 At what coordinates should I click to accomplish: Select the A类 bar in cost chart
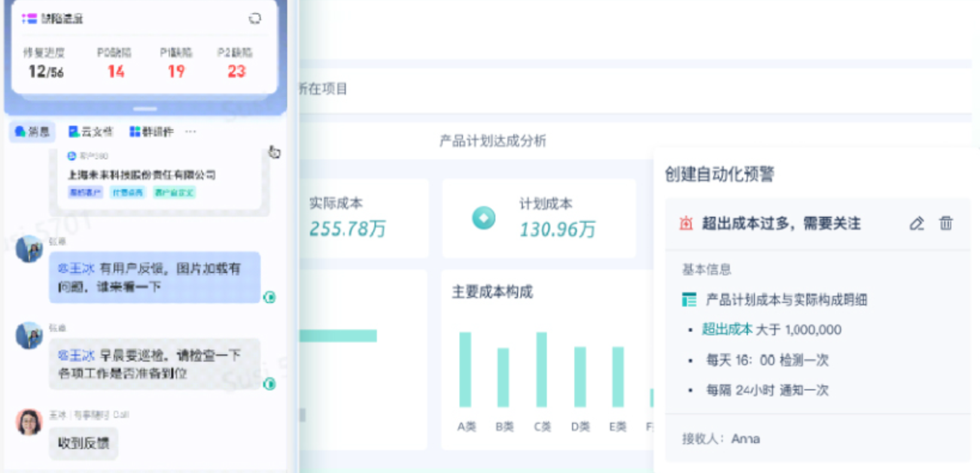pos(465,369)
